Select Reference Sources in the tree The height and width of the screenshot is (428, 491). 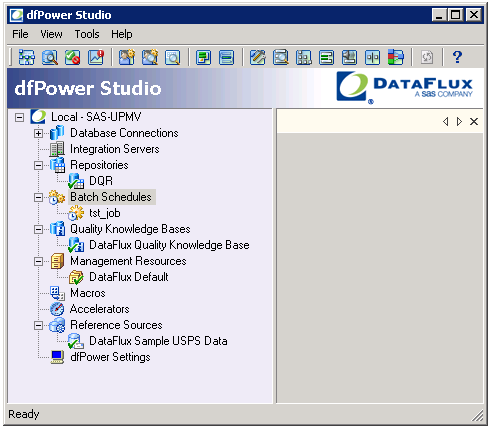116,325
